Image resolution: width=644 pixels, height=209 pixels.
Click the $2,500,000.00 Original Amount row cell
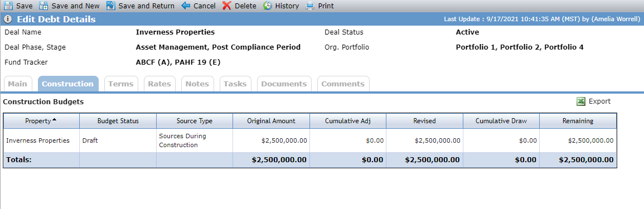click(271, 140)
